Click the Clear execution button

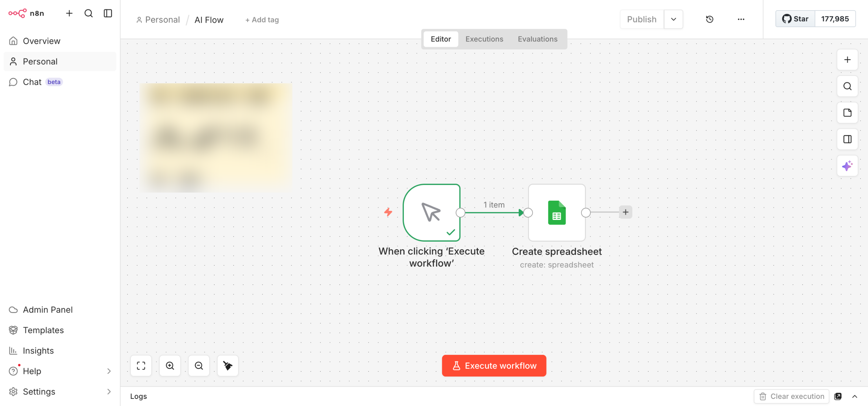pyautogui.click(x=791, y=396)
